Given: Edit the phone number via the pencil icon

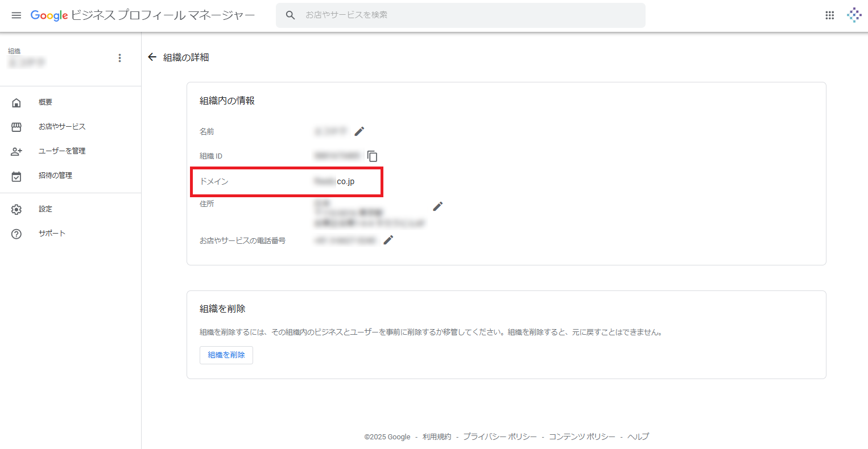Looking at the screenshot, I should click(388, 240).
